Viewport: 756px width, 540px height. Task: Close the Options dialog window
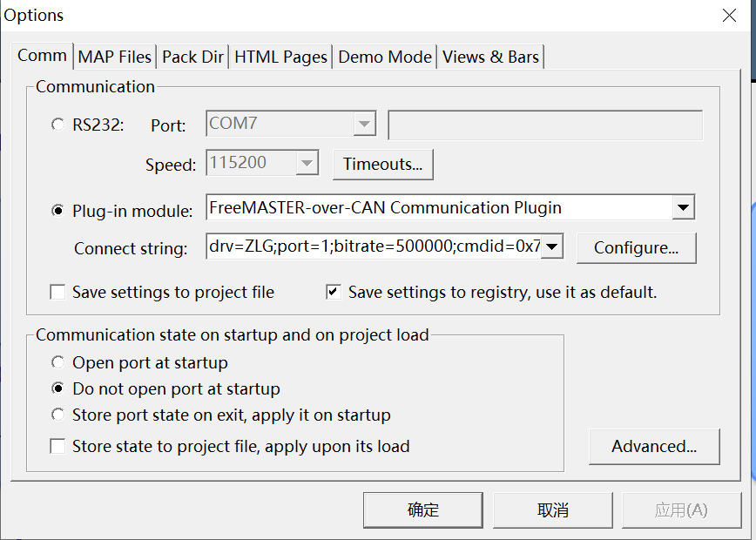click(729, 15)
